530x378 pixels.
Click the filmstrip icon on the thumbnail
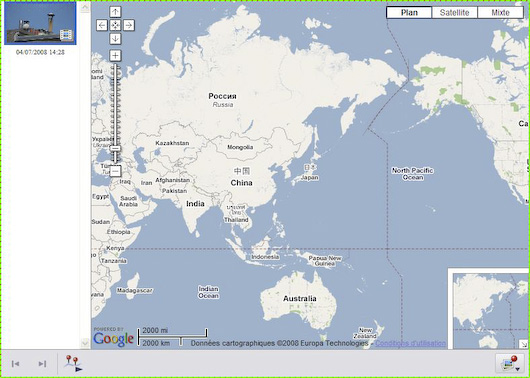pyautogui.click(x=66, y=35)
